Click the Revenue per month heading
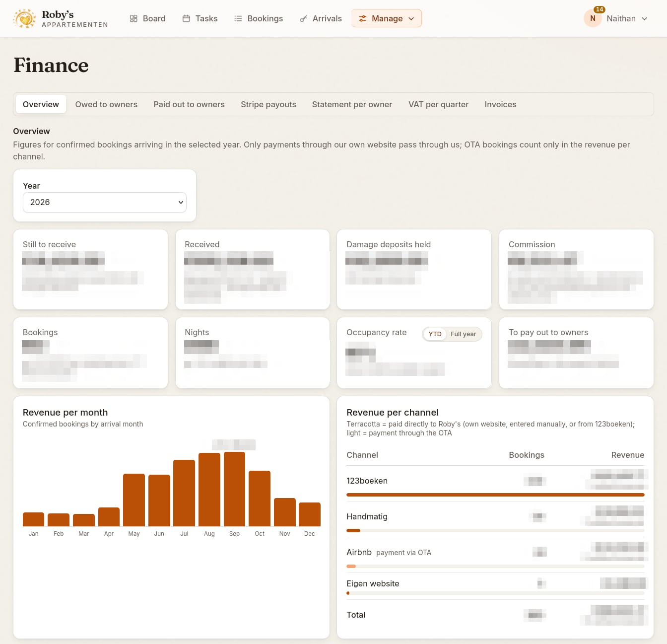667x644 pixels. click(x=65, y=412)
